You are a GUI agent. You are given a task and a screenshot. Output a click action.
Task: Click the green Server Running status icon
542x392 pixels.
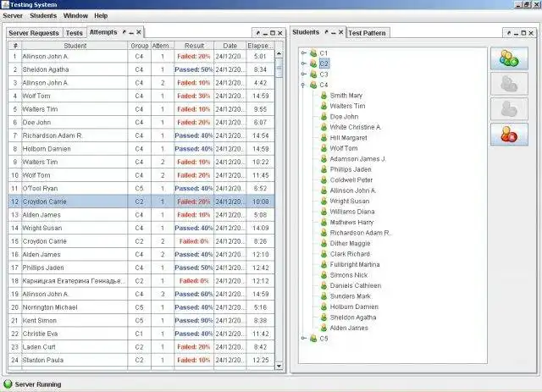pos(8,384)
